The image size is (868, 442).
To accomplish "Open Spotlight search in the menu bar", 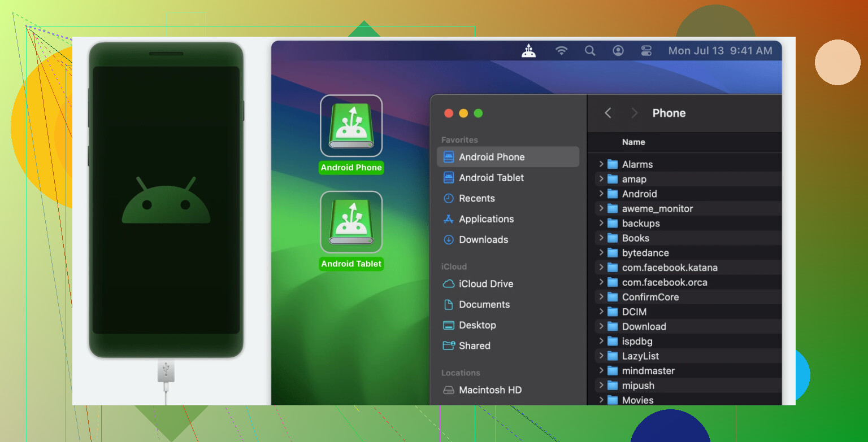I will coord(590,51).
